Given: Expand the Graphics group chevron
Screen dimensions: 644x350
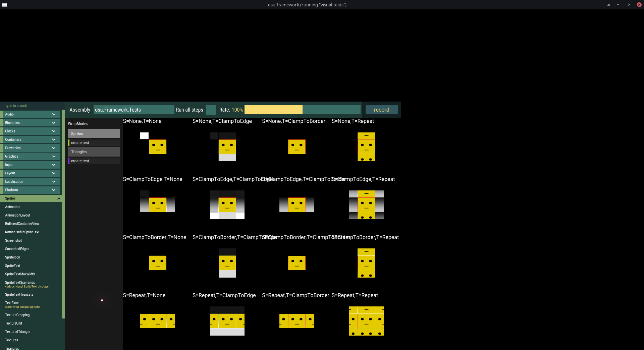Looking at the screenshot, I should tap(54, 156).
